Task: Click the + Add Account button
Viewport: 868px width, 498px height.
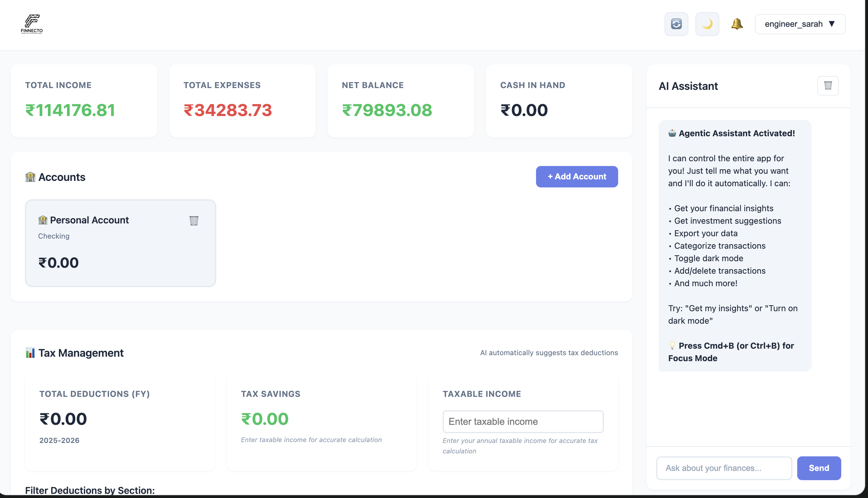Action: (x=576, y=176)
